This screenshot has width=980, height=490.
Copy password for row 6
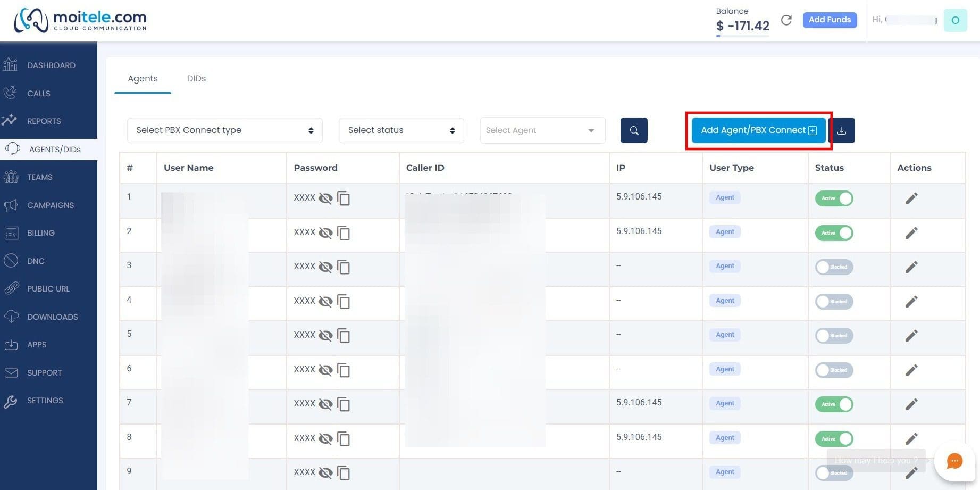(x=344, y=370)
